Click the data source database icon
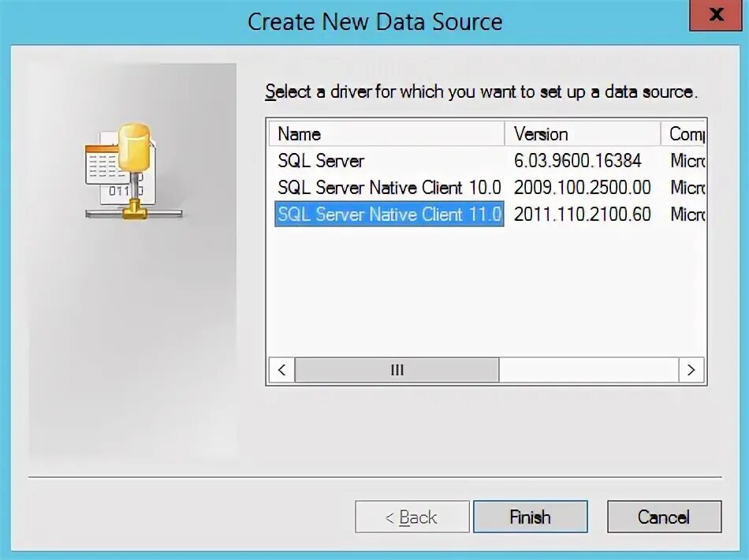 tap(133, 171)
